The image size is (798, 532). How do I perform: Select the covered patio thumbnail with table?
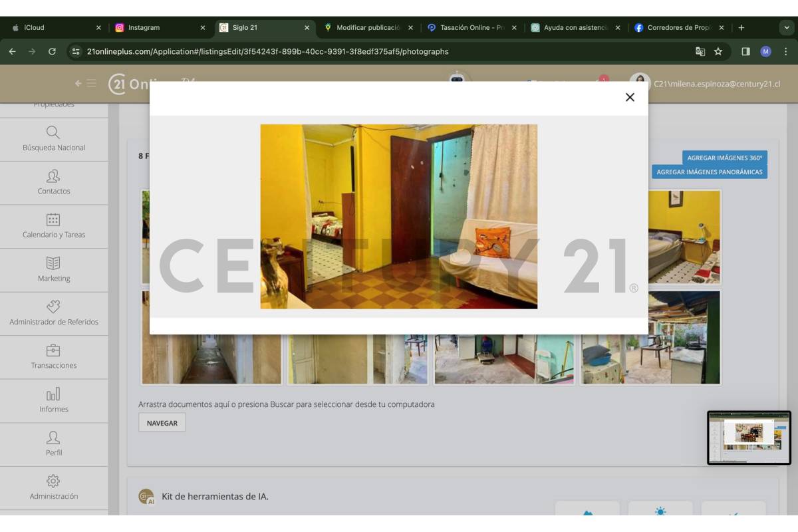650,360
